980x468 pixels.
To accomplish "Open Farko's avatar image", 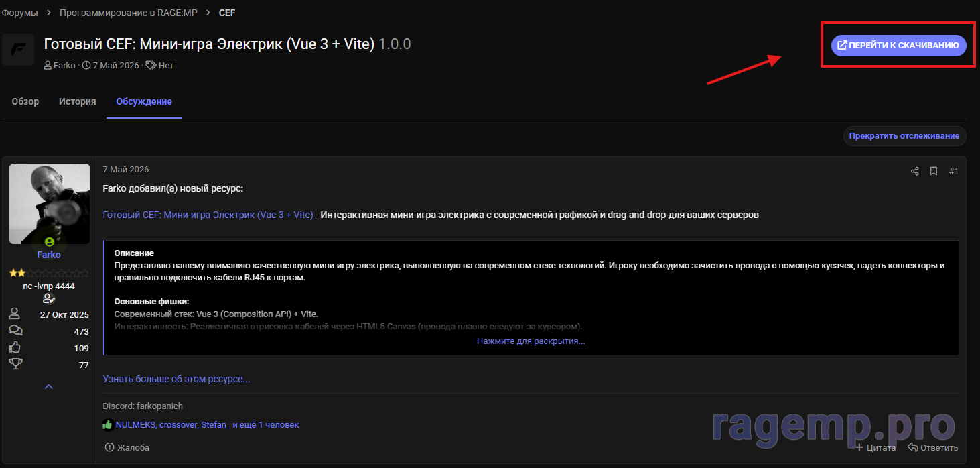I will pyautogui.click(x=50, y=204).
